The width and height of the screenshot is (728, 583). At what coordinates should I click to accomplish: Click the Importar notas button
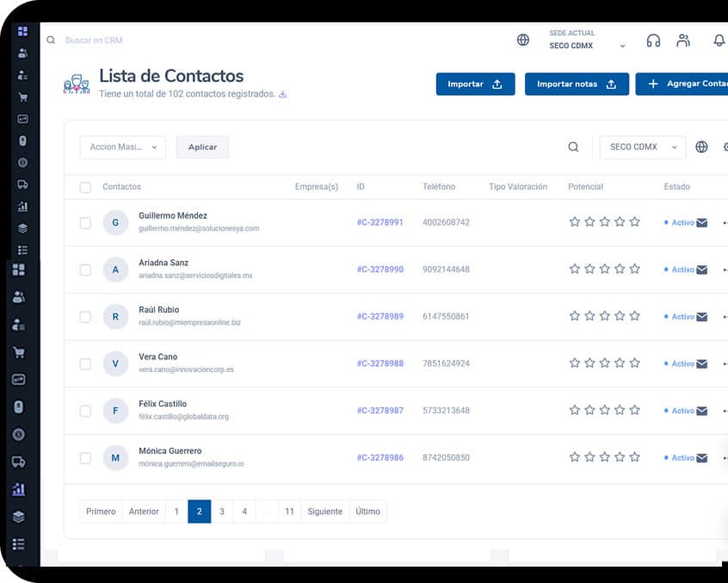[576, 84]
